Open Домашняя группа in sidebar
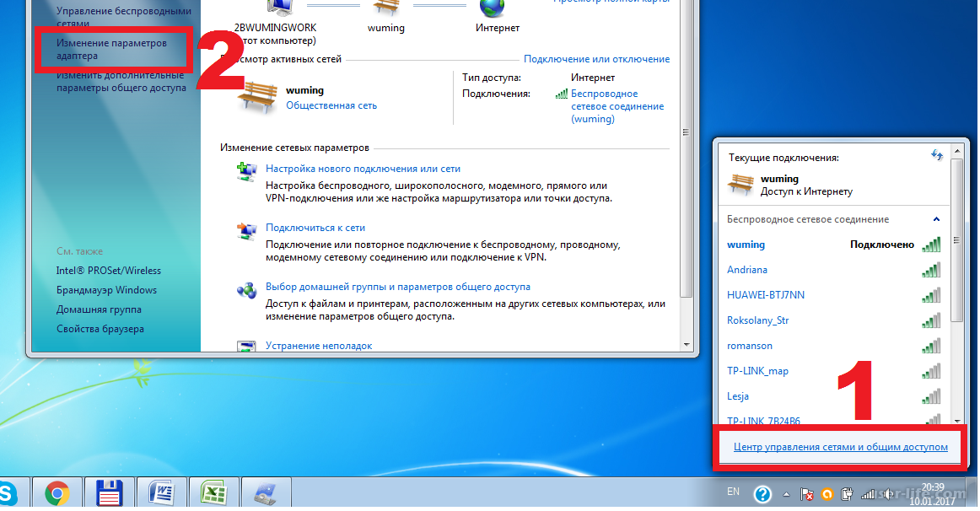 [99, 309]
